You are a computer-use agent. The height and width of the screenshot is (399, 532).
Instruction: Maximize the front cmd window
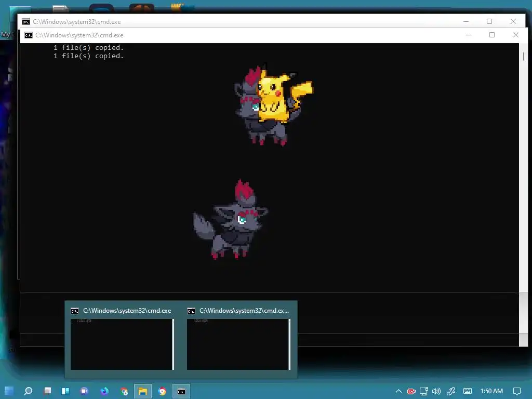(x=492, y=35)
